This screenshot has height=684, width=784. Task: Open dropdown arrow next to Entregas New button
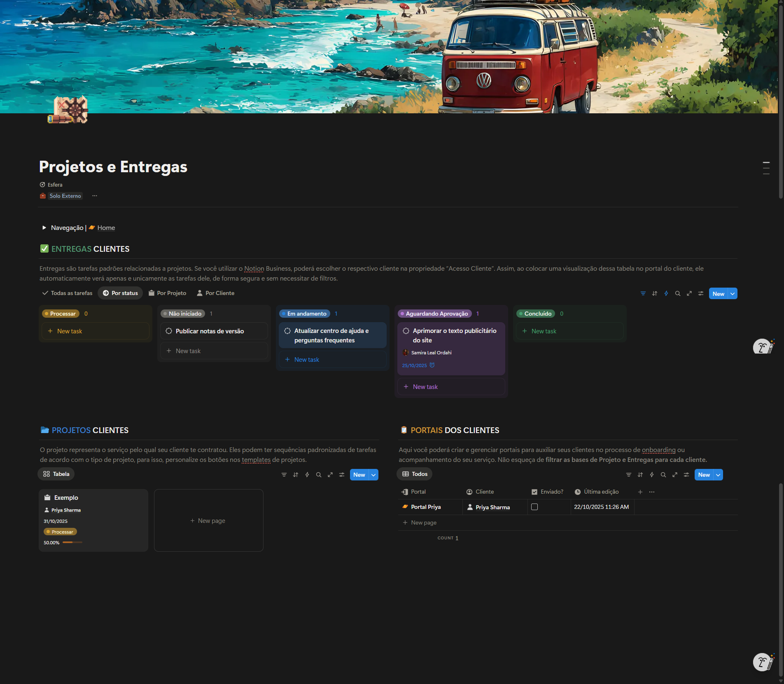pyautogui.click(x=732, y=294)
